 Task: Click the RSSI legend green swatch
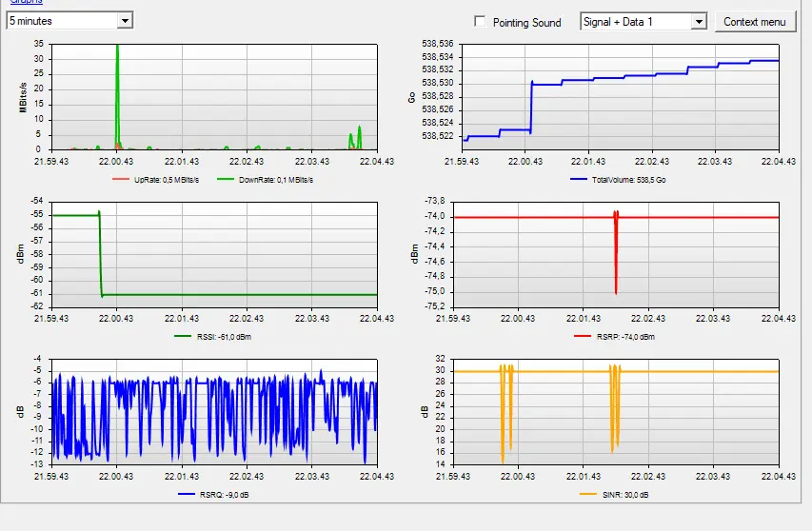click(x=184, y=337)
